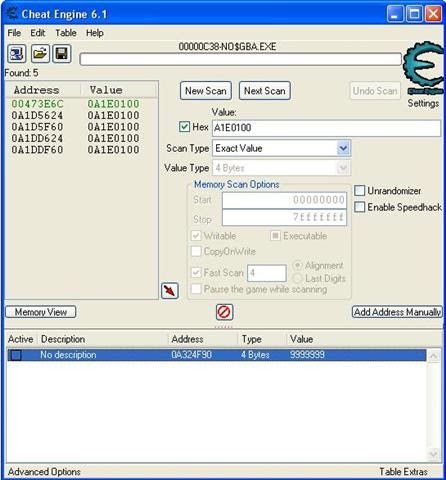Open the Edit menu

[38, 33]
